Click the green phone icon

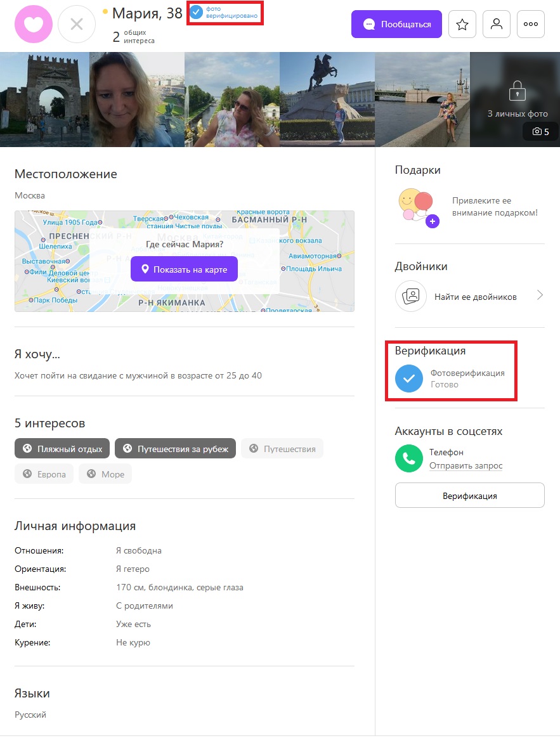pyautogui.click(x=409, y=458)
